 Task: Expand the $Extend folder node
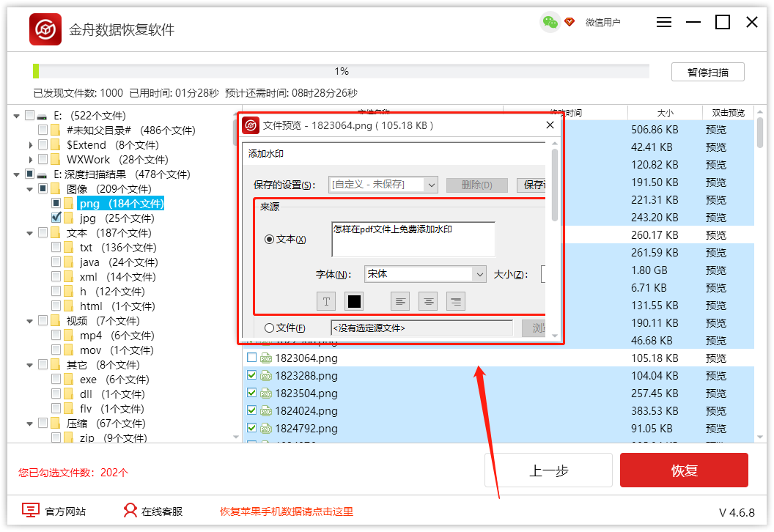(30, 145)
